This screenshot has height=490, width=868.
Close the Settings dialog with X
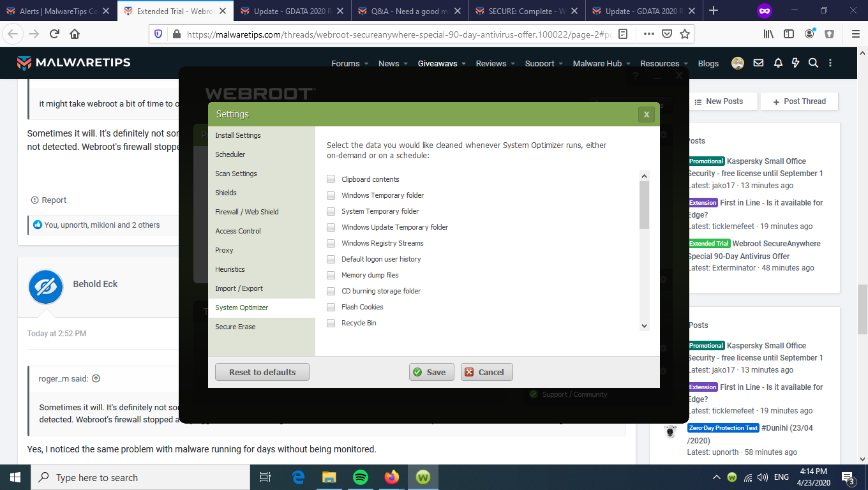click(647, 114)
